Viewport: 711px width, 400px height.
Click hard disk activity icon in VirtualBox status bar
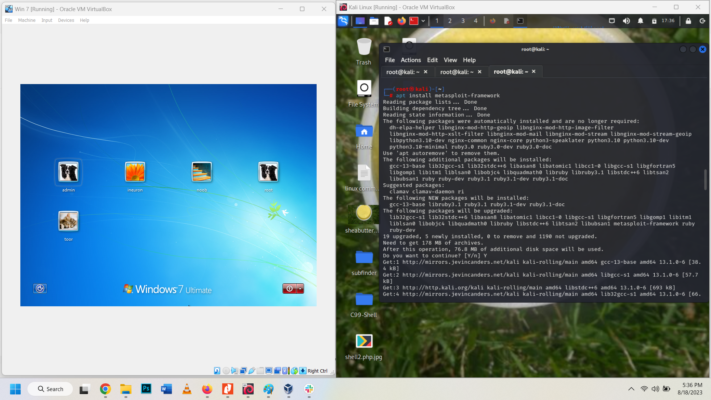point(217,371)
